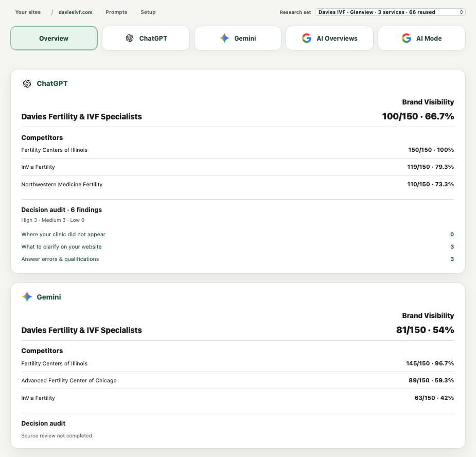Open the Prompts page
The image size is (476, 457).
coord(116,12)
